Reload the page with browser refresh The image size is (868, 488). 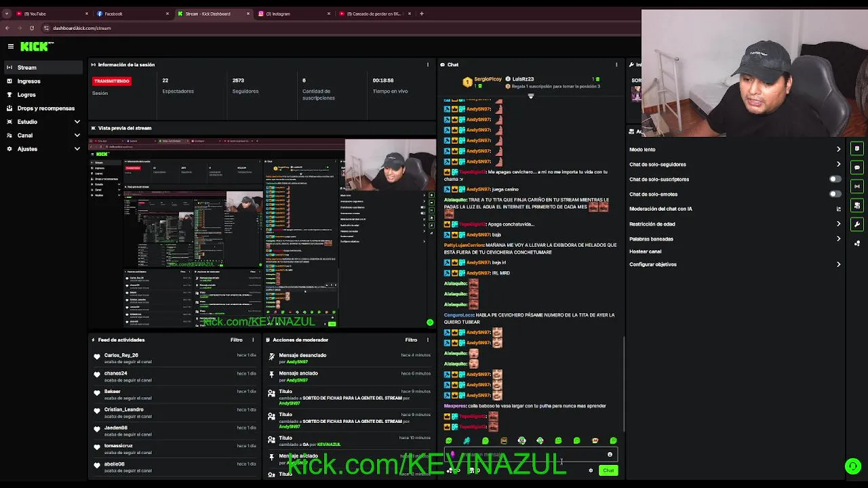pyautogui.click(x=32, y=28)
